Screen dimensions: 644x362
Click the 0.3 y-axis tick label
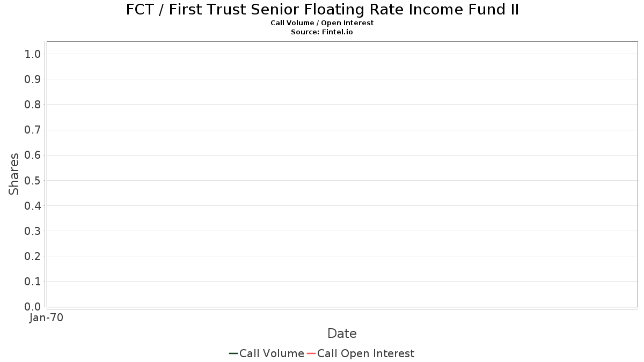point(33,231)
